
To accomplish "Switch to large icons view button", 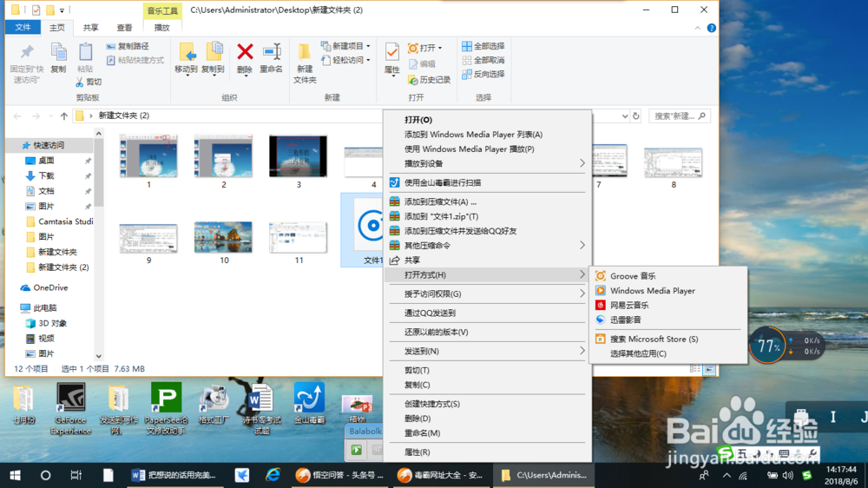I will [709, 369].
